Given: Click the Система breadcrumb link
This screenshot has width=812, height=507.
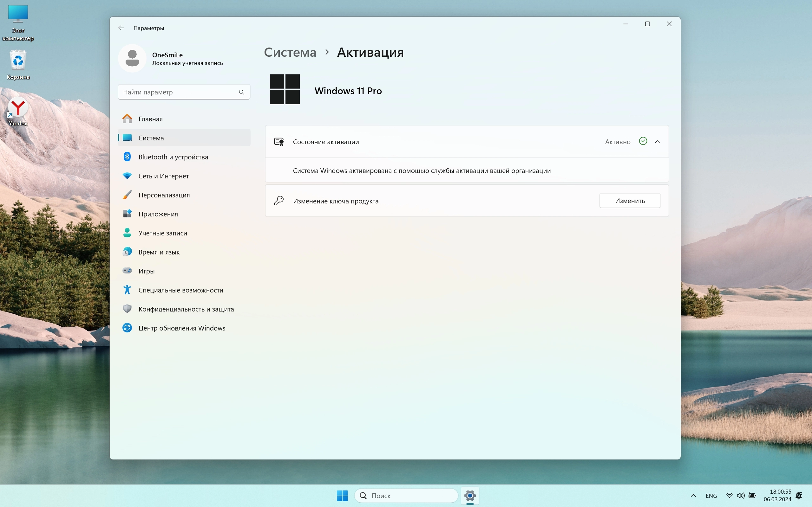Looking at the screenshot, I should tap(290, 52).
